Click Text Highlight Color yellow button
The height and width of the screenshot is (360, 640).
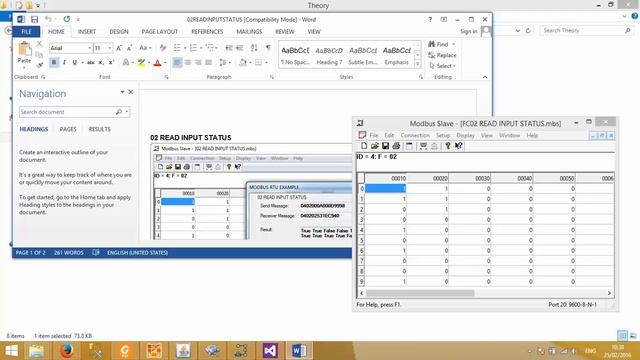[141, 62]
